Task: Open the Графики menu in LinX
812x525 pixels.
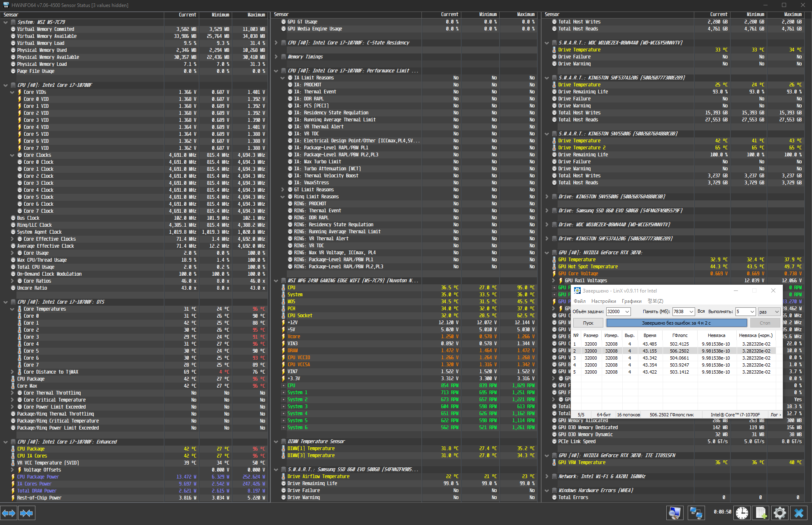Action: click(631, 301)
